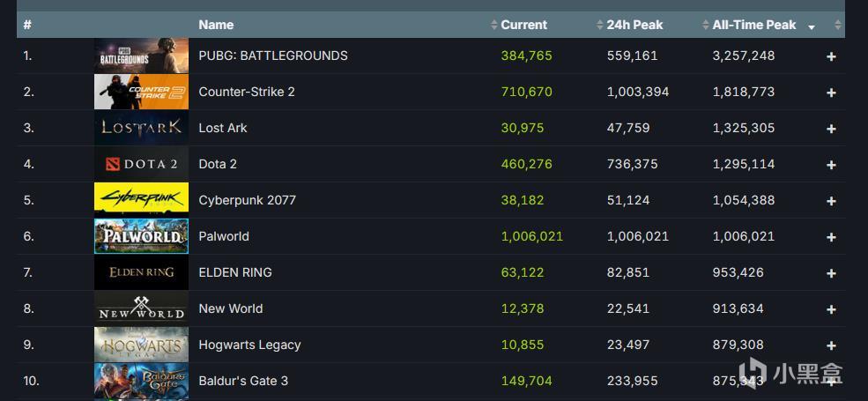Sort by the # rank column header
This screenshot has width=868, height=401.
(27, 25)
